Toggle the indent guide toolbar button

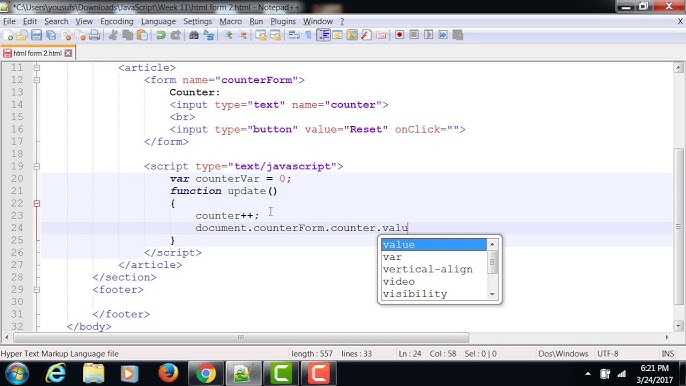pyautogui.click(x=323, y=35)
